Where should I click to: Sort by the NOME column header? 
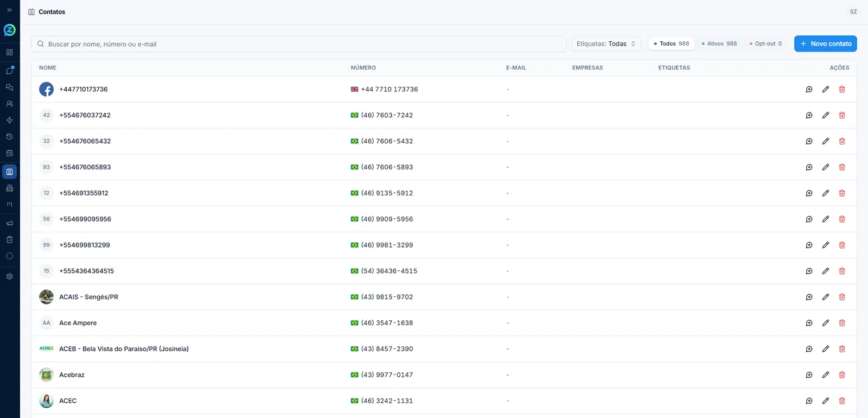coord(48,68)
